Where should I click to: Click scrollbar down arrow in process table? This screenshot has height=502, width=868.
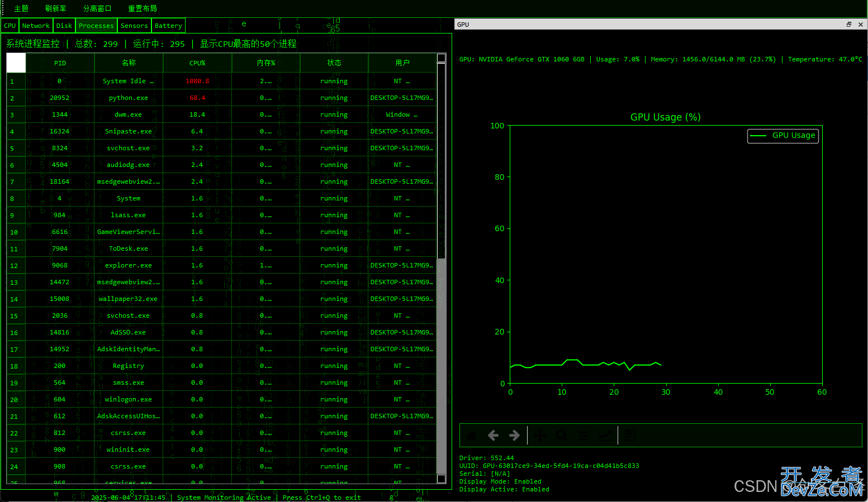point(441,479)
